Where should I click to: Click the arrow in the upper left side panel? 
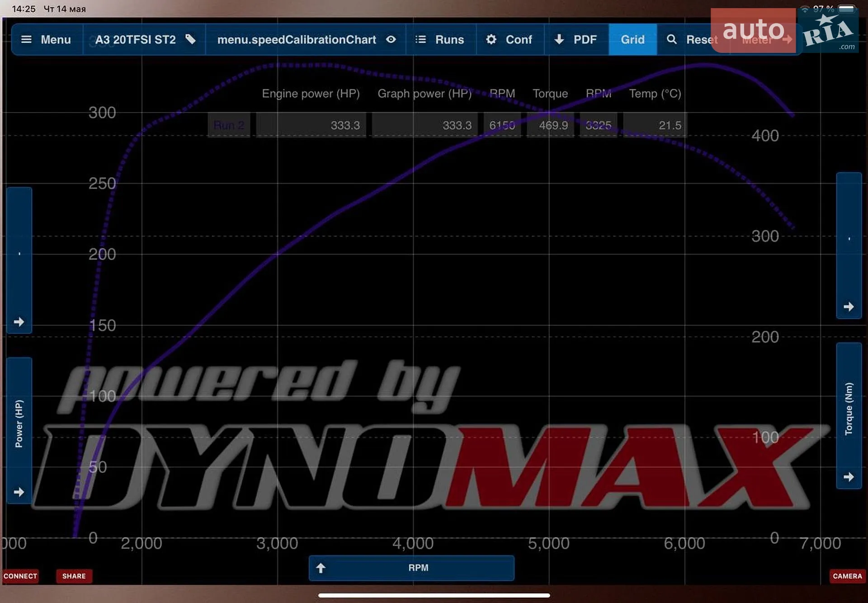tap(19, 322)
